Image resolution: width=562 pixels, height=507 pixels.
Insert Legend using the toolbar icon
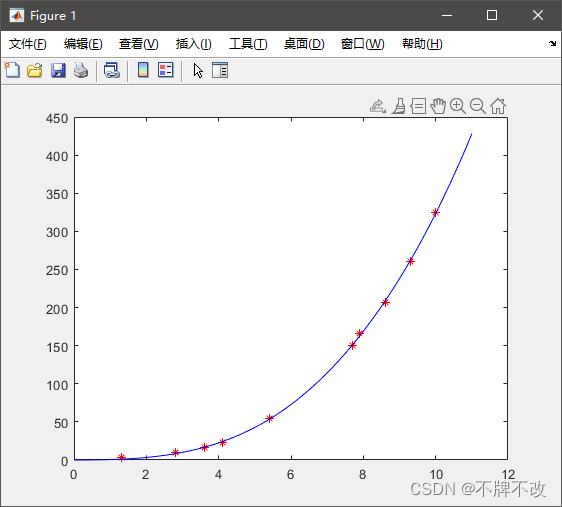(x=166, y=70)
